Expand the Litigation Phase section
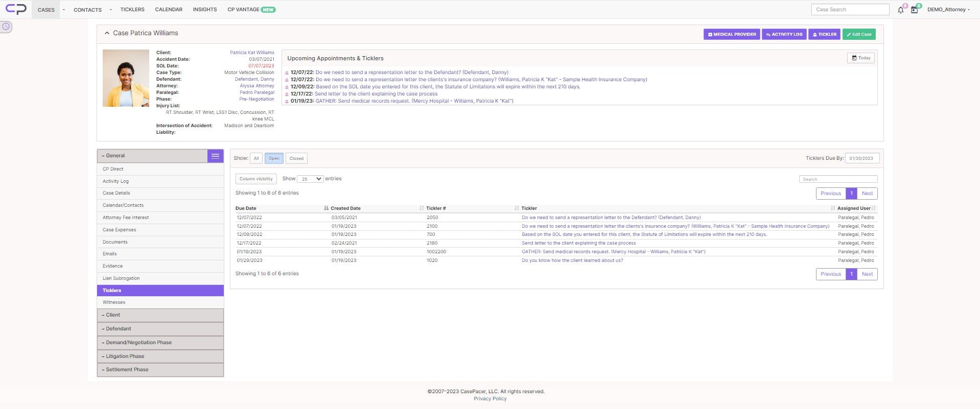This screenshot has width=980, height=409. pos(160,356)
